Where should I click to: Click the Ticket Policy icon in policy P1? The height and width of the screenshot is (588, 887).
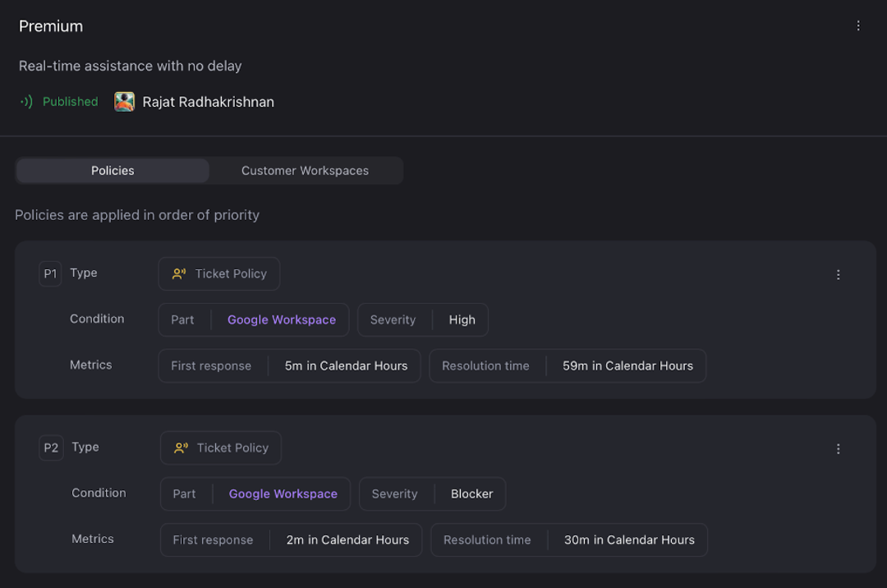(x=178, y=273)
